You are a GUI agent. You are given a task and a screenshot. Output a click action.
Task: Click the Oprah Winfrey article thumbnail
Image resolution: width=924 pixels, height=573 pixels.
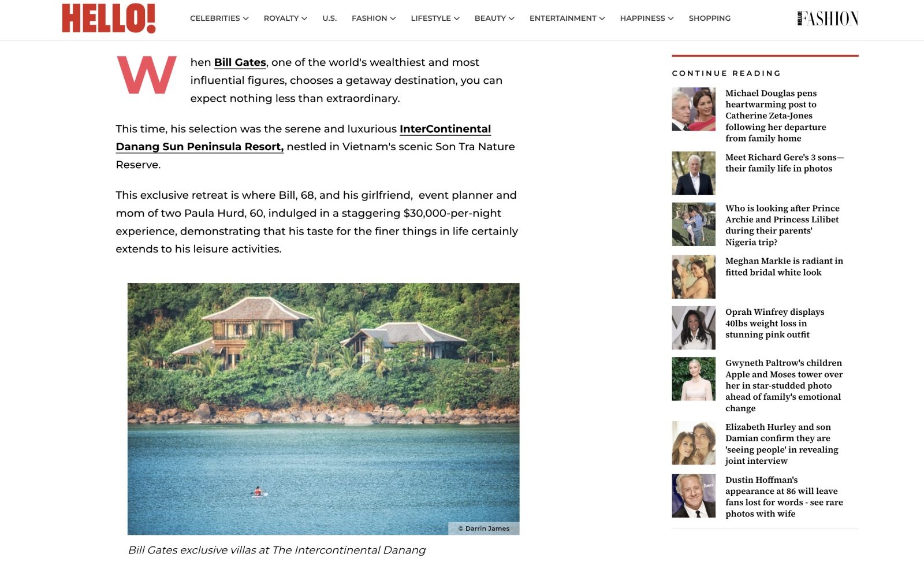(x=694, y=328)
